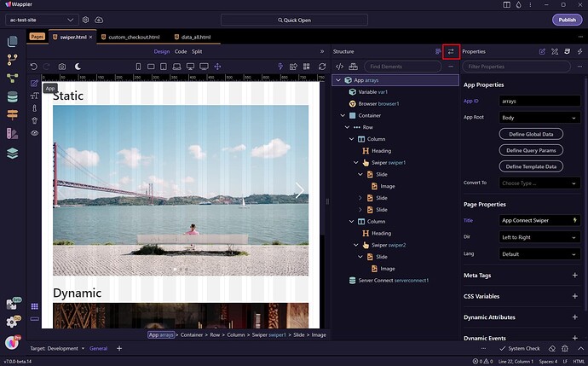Image resolution: width=588 pixels, height=366 pixels.
Task: Take a design view screenshot
Action: click(x=62, y=67)
